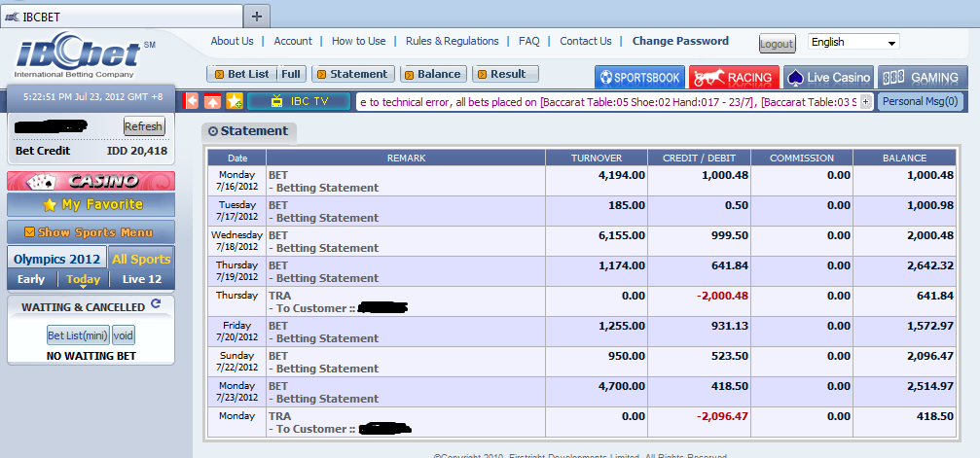The image size is (980, 458).
Task: Open Betting Statement for 7/22/2012
Action: click(x=328, y=369)
